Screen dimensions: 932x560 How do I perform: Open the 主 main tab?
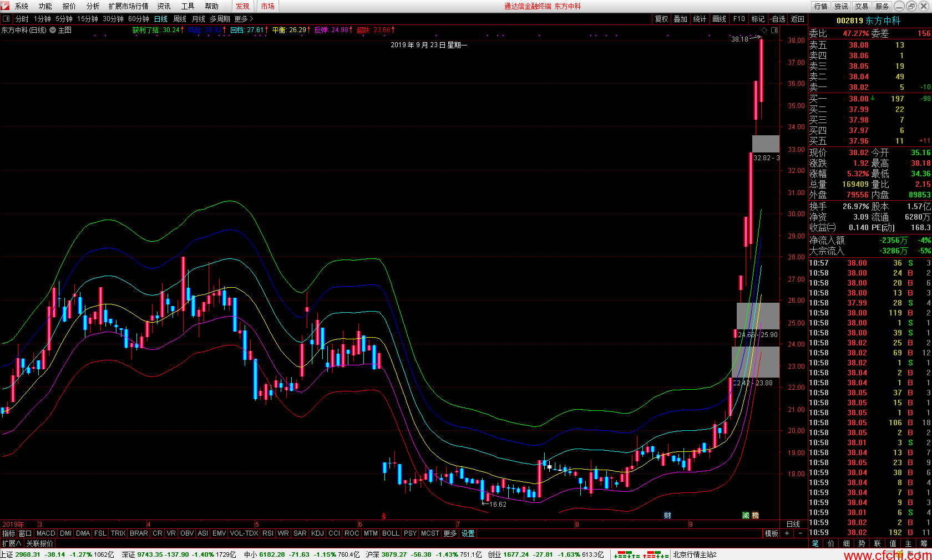[908, 543]
